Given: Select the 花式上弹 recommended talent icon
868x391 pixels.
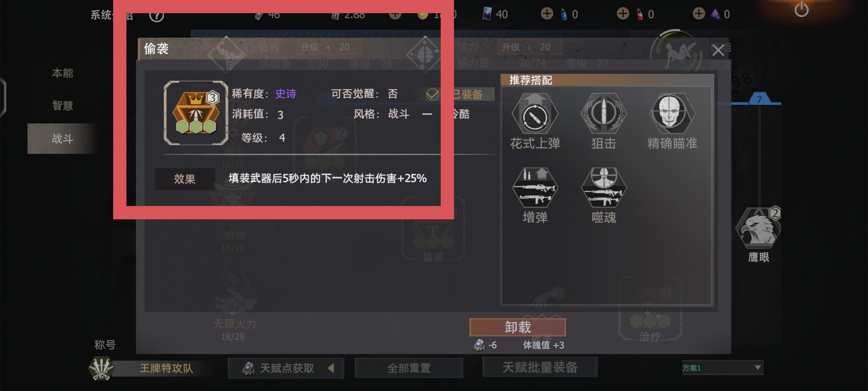Looking at the screenshot, I should [x=535, y=114].
